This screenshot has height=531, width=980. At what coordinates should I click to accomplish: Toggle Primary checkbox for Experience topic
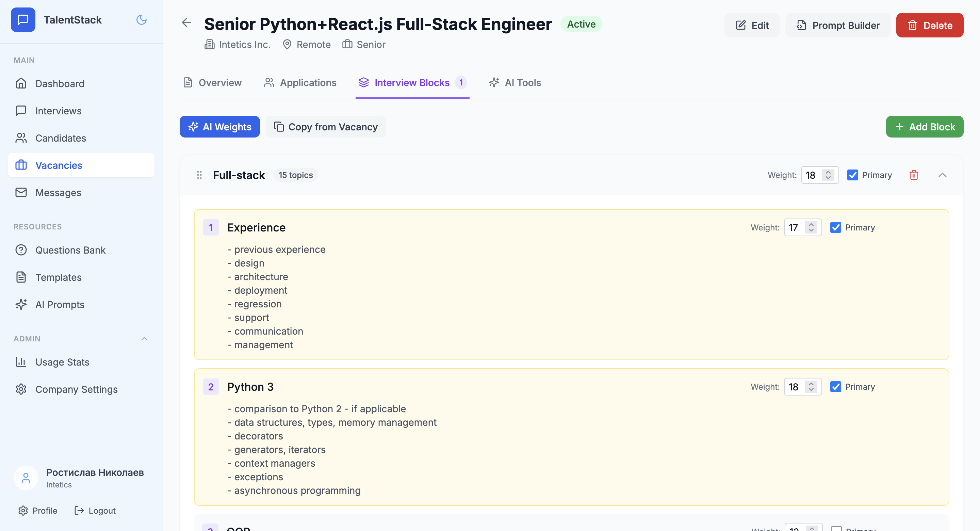click(x=835, y=228)
